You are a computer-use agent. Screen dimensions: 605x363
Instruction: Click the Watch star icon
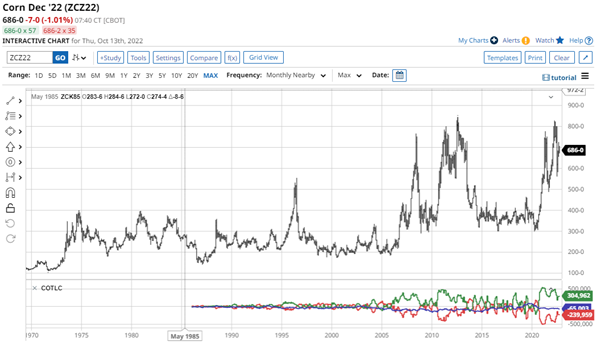[x=560, y=40]
